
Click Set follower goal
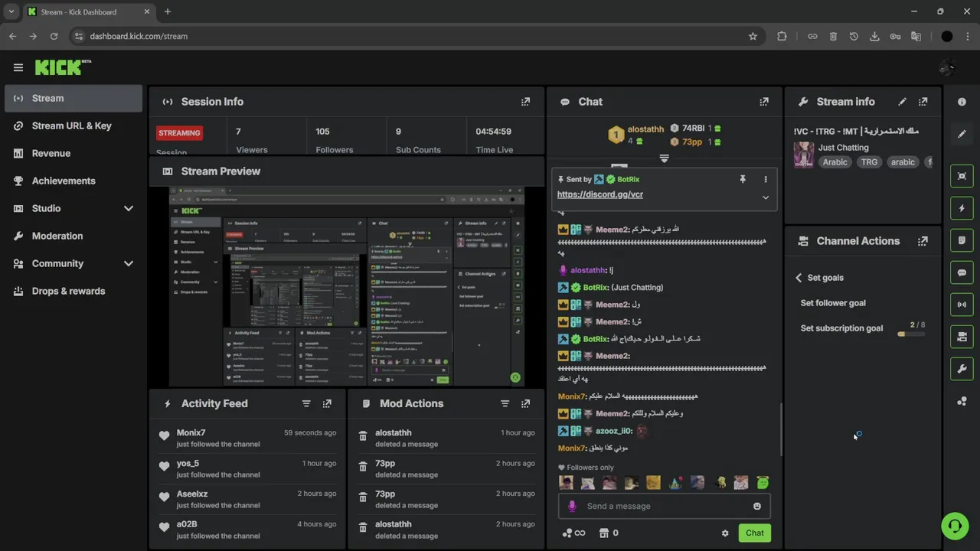[x=833, y=303]
